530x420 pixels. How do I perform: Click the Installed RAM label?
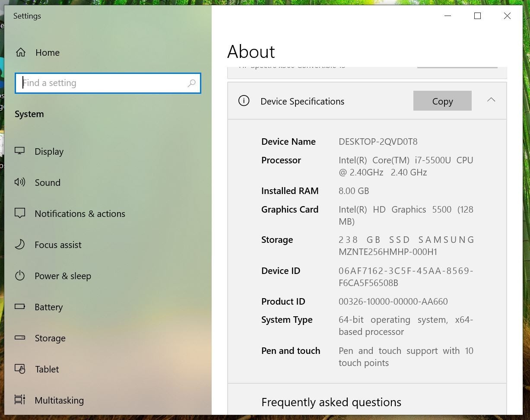click(290, 191)
